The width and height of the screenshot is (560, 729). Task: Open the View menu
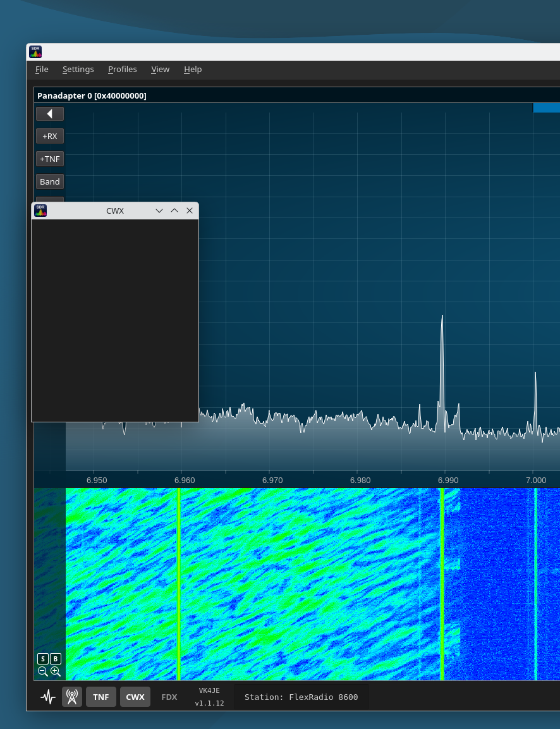click(161, 70)
